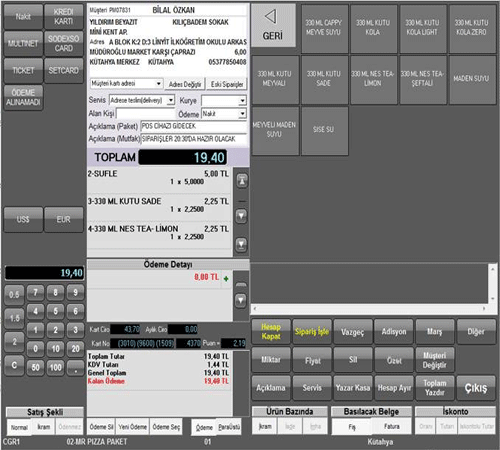Go back with the GERİ arrow button

click(x=273, y=25)
